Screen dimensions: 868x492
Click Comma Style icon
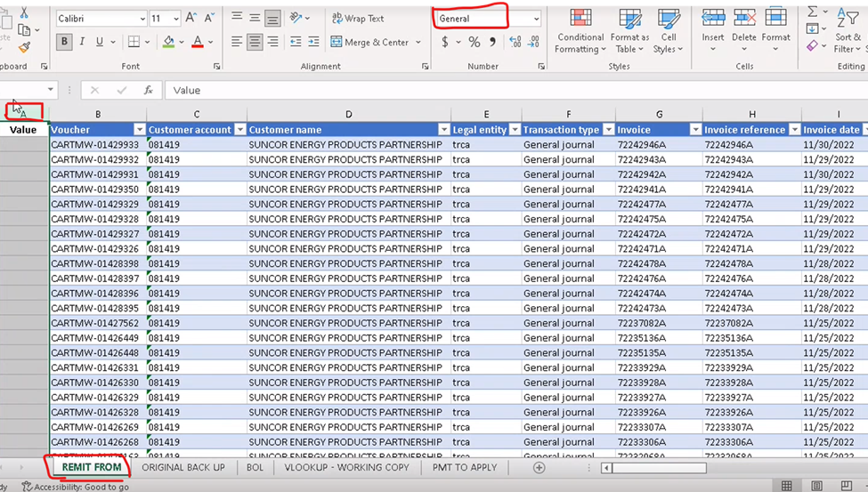tap(492, 42)
